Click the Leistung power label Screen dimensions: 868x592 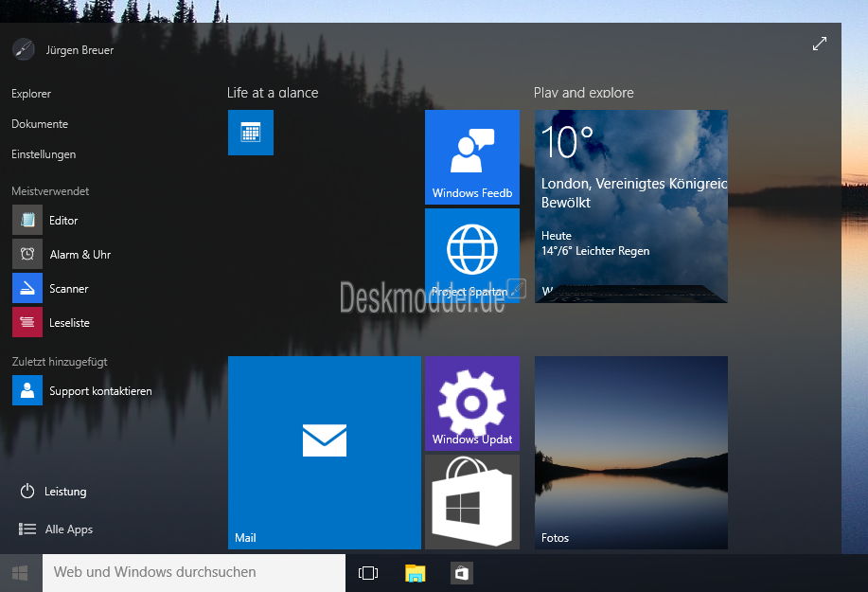(65, 492)
